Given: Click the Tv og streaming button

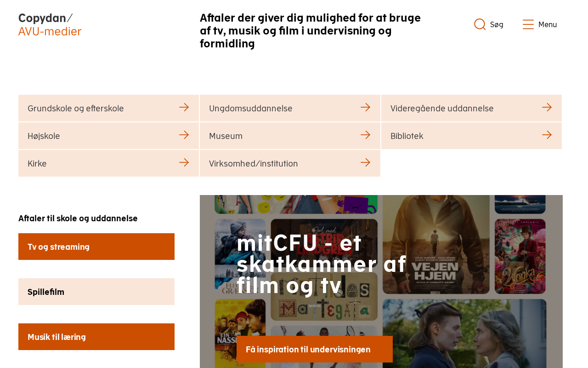Looking at the screenshot, I should 96,247.
